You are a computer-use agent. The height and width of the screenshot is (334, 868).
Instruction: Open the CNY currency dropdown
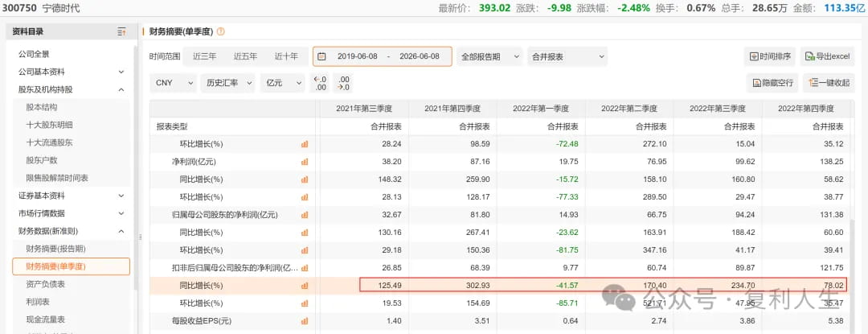tap(173, 83)
